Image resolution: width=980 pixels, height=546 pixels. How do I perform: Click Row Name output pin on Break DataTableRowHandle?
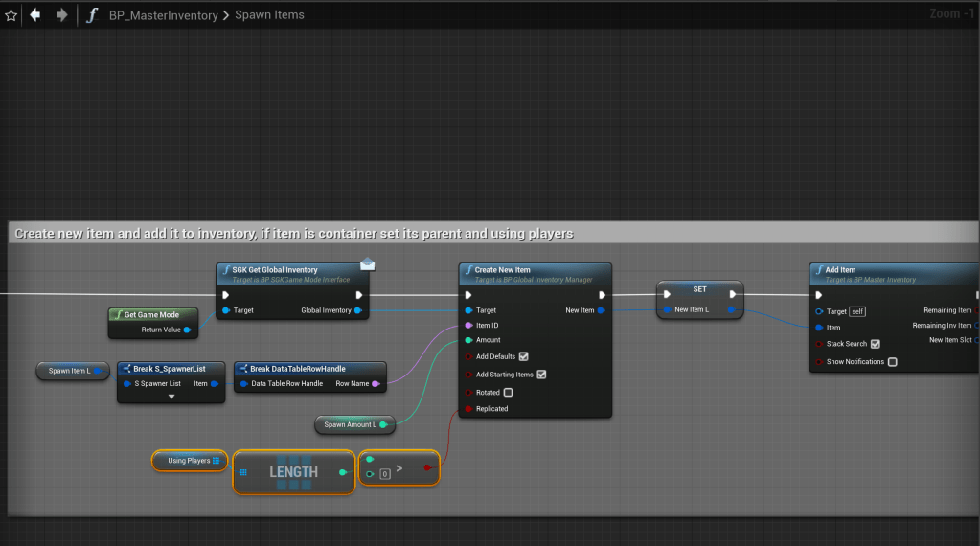[x=376, y=384]
